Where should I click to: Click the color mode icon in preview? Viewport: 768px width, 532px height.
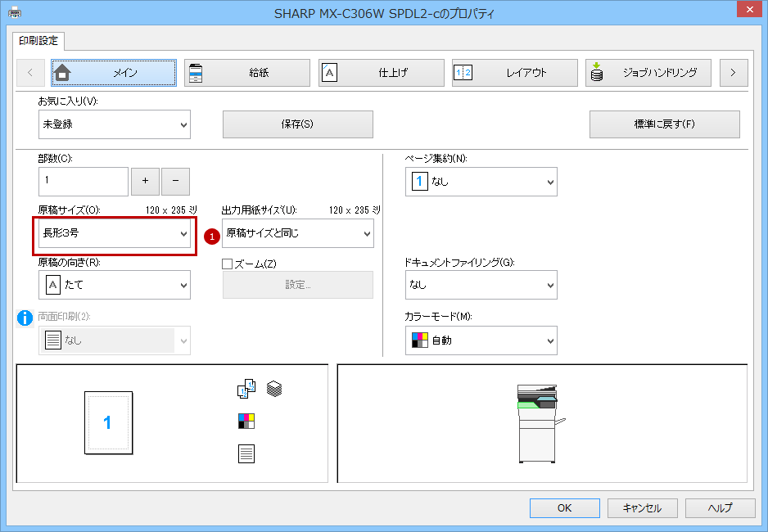click(x=246, y=421)
